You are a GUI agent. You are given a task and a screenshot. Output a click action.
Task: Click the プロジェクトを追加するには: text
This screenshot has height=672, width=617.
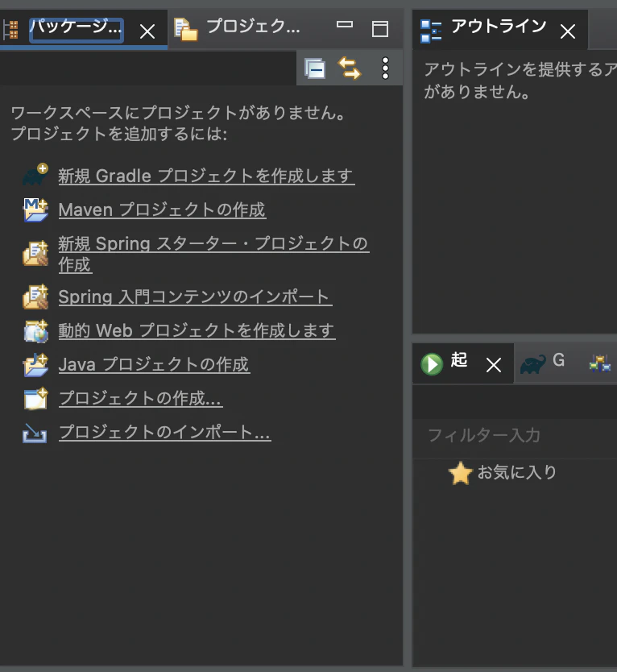118,134
